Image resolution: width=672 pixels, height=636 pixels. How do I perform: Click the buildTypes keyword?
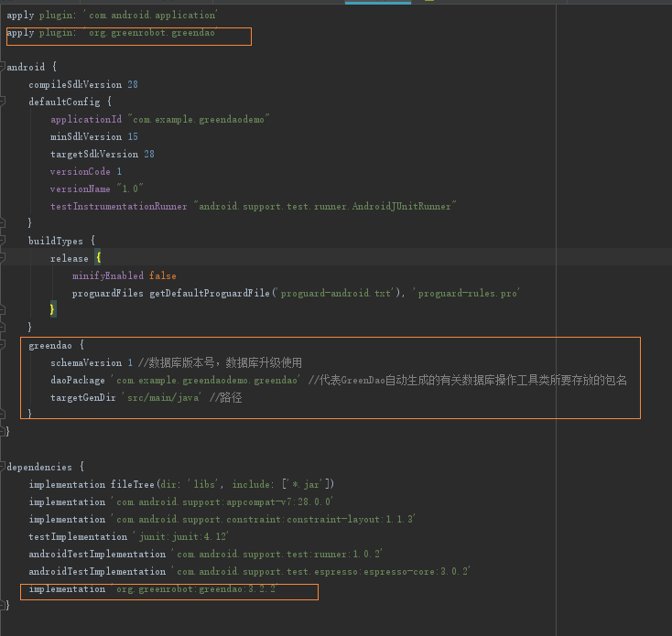(x=56, y=241)
